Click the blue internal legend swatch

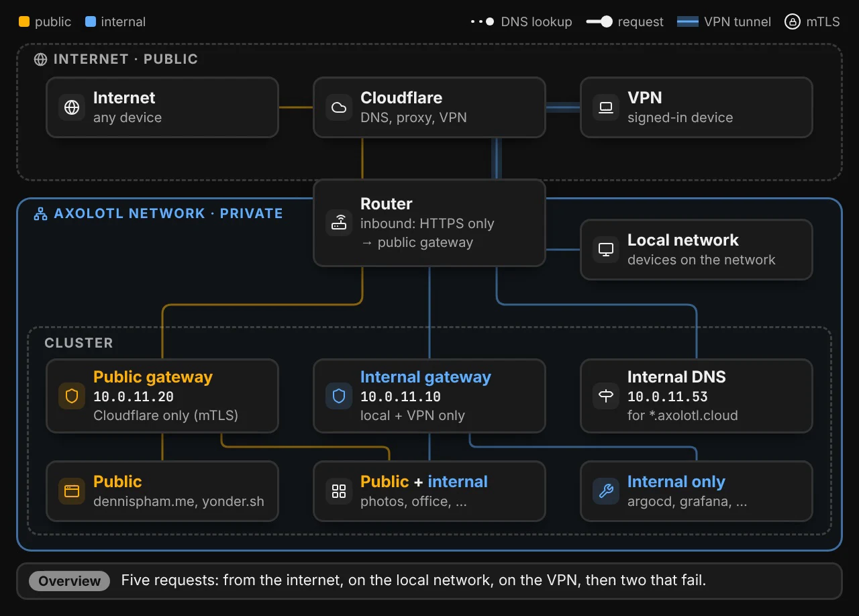tap(91, 21)
